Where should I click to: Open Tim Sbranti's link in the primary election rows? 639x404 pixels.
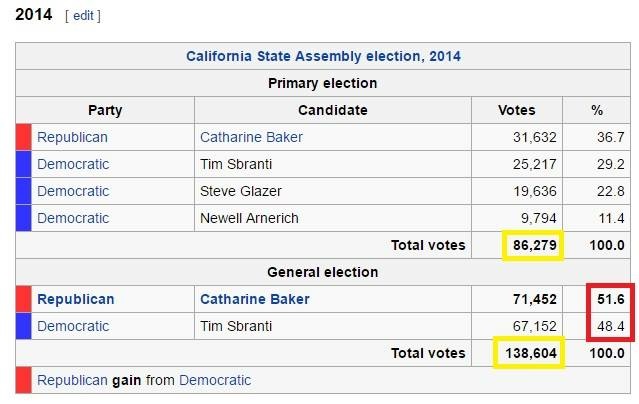[235, 164]
